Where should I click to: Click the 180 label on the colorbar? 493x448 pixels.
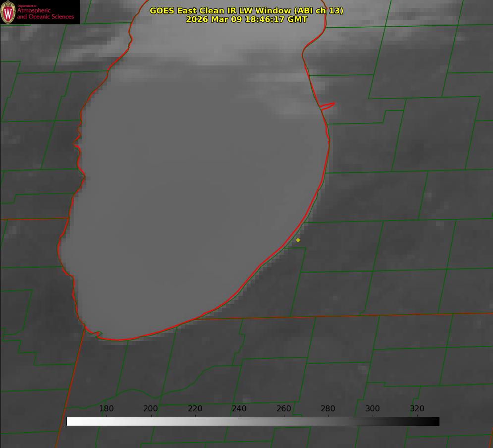click(107, 409)
